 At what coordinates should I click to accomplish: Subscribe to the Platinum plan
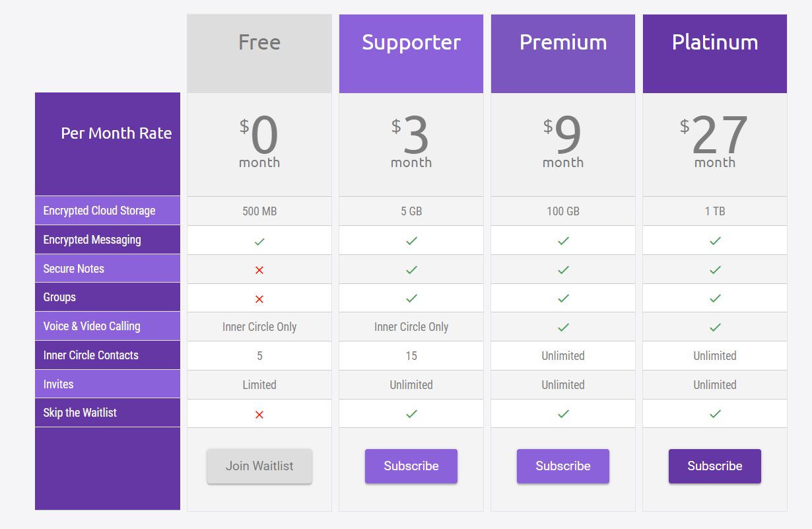(715, 466)
